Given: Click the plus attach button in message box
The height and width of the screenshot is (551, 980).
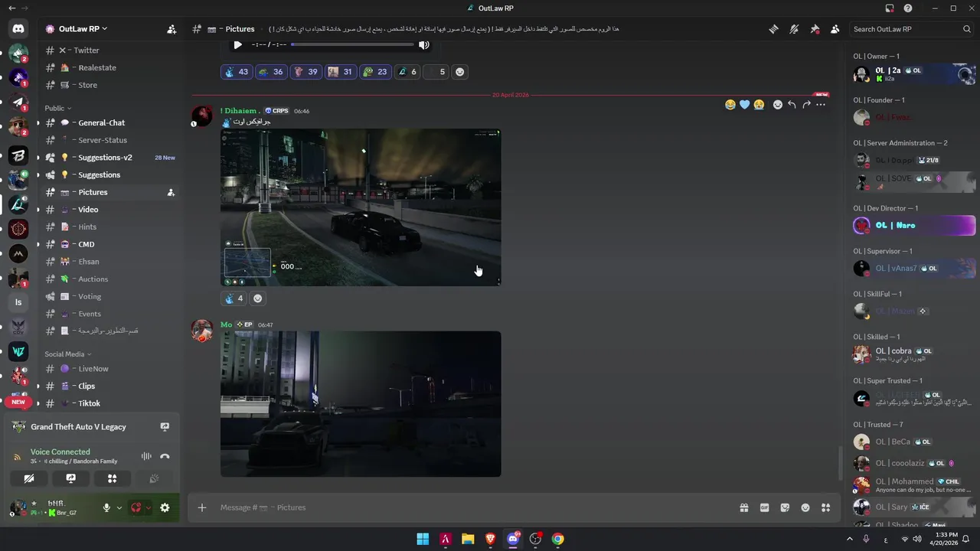Looking at the screenshot, I should 202,507.
